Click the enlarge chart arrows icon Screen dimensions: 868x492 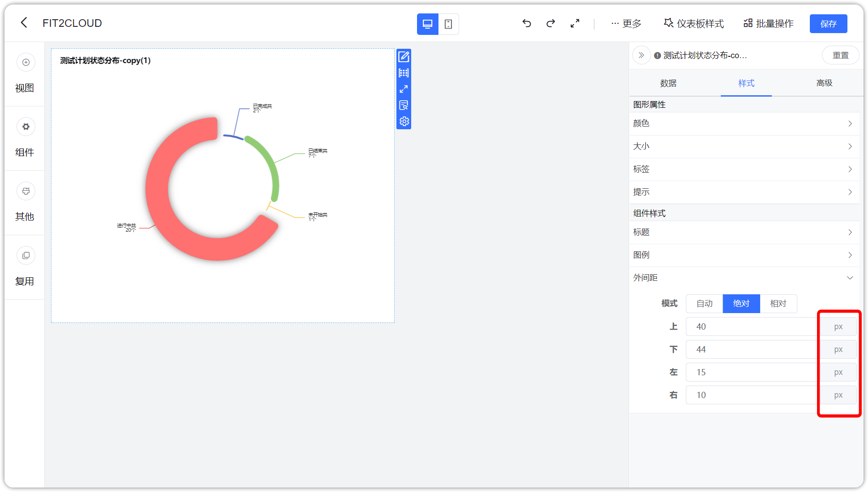pyautogui.click(x=404, y=89)
